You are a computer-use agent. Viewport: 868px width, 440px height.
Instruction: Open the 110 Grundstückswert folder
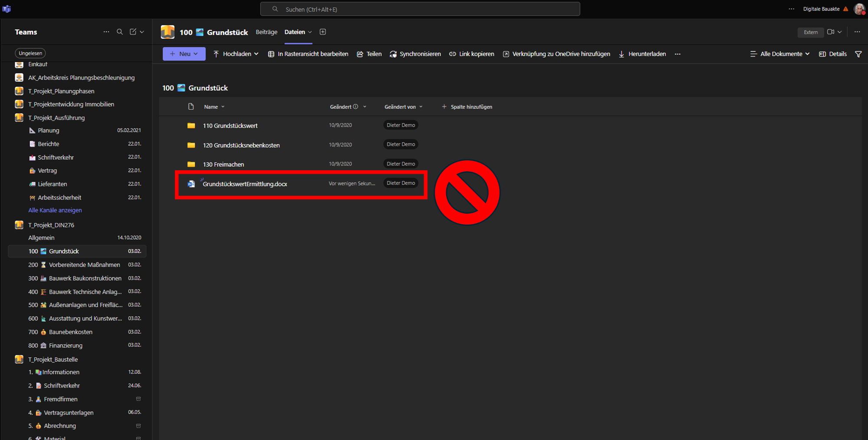(x=230, y=126)
